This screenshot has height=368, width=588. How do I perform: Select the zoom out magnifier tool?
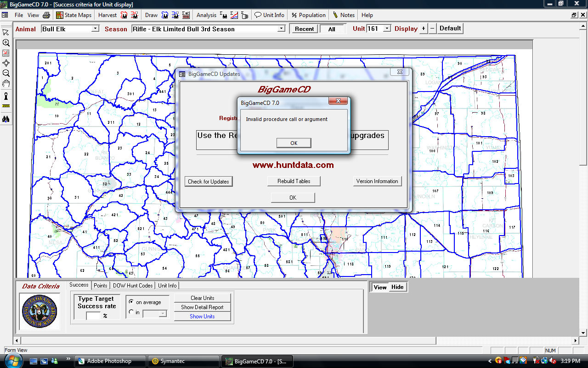[6, 73]
